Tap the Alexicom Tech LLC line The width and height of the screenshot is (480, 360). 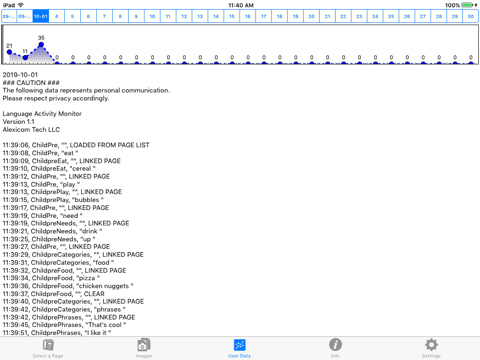(31, 129)
